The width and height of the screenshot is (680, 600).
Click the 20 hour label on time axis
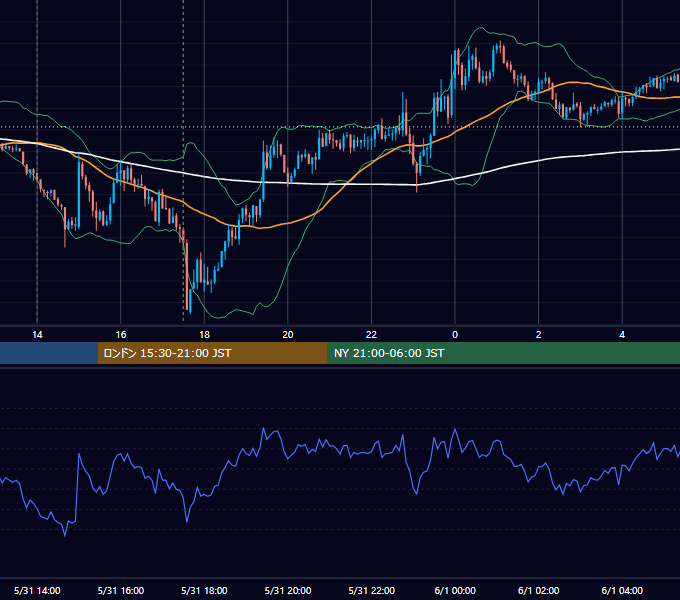pos(288,335)
